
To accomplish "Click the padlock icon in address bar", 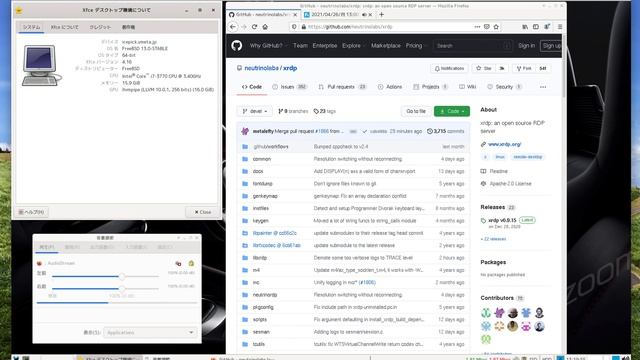I will pyautogui.click(x=303, y=27).
